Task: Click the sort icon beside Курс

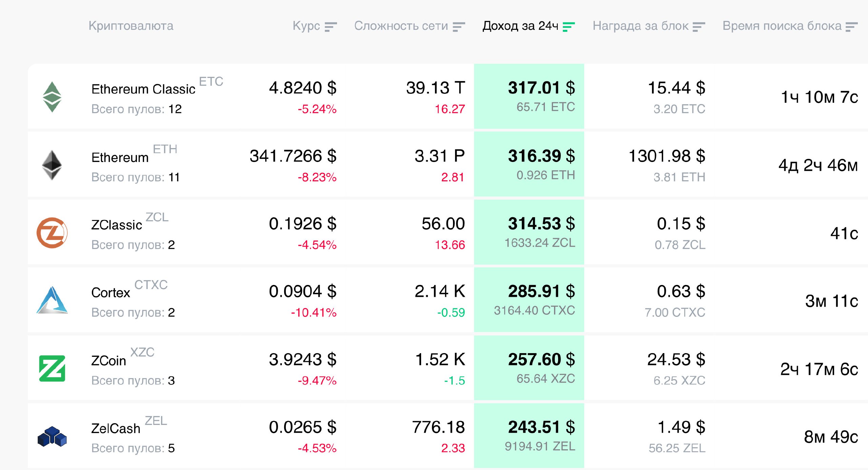Action: click(x=330, y=26)
